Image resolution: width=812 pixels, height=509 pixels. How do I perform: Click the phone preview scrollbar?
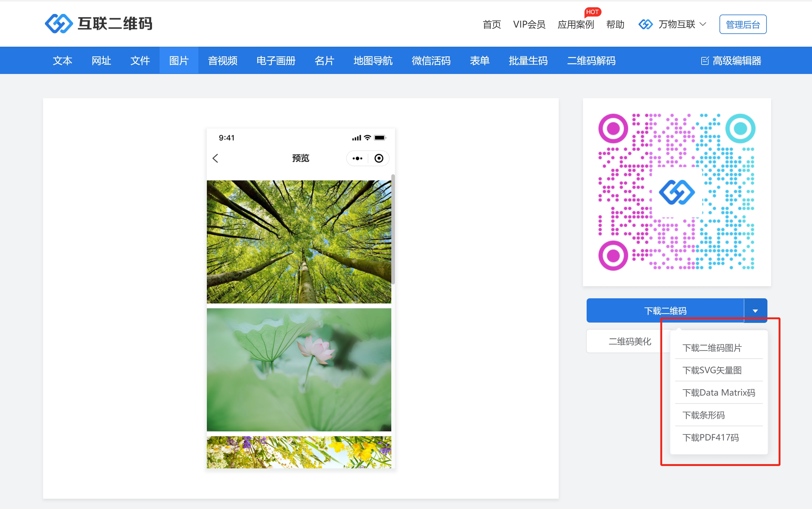(x=393, y=229)
